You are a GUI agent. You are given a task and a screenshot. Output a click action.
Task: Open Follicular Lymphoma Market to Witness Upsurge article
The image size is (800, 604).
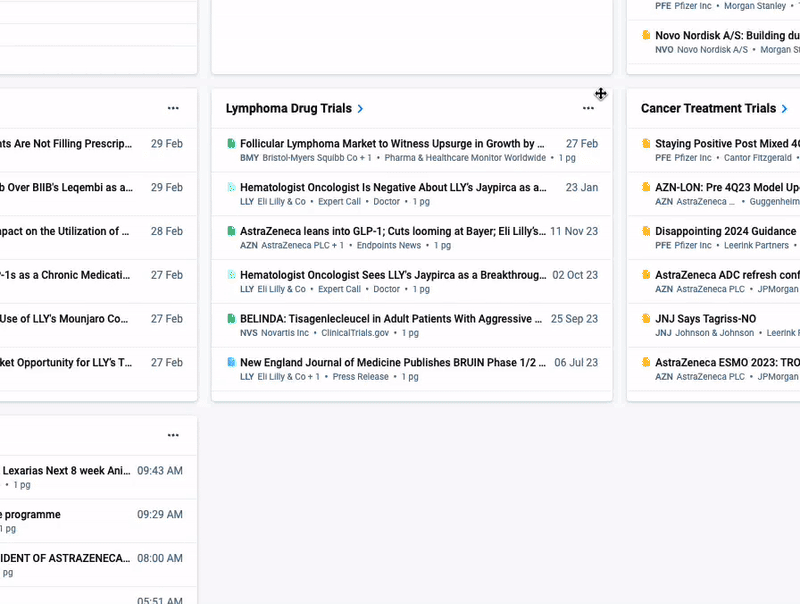point(392,144)
